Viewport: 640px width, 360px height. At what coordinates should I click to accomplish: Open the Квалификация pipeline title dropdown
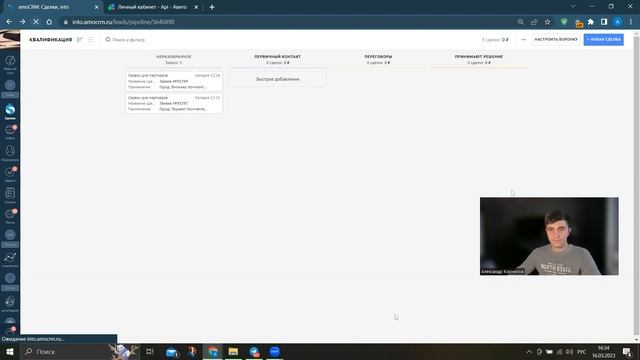tap(51, 40)
